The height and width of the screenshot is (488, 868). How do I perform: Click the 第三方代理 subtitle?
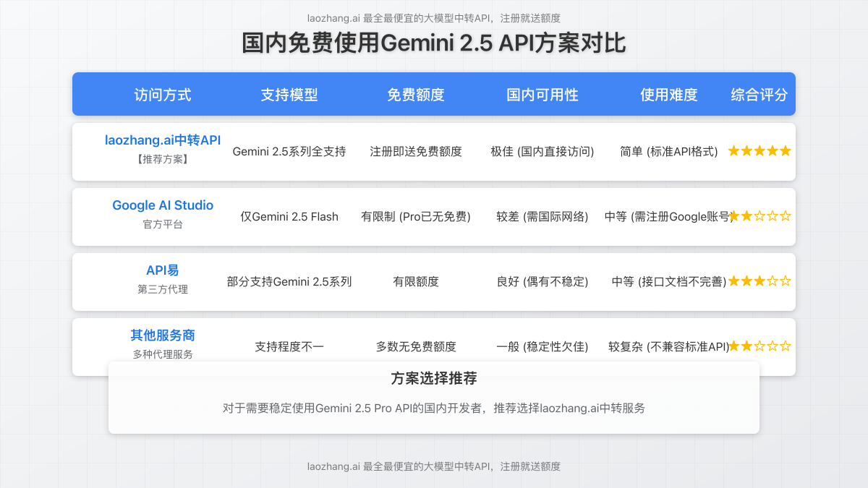pyautogui.click(x=163, y=289)
